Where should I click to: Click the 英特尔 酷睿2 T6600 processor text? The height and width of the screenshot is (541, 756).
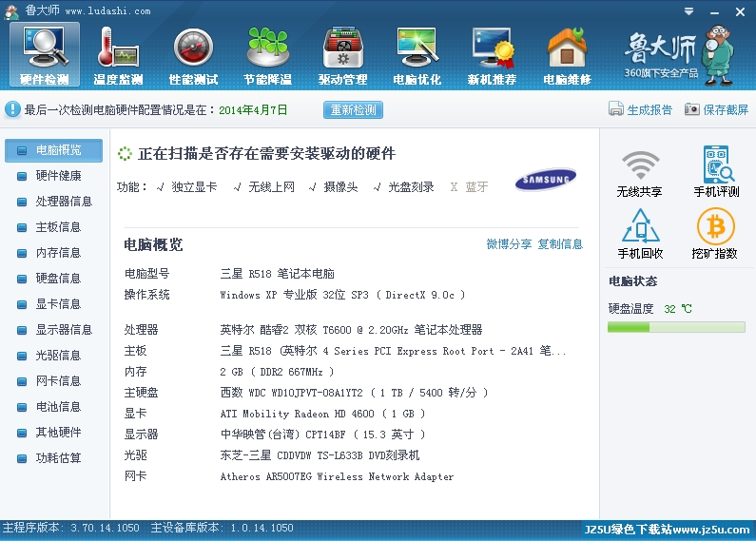coord(351,330)
